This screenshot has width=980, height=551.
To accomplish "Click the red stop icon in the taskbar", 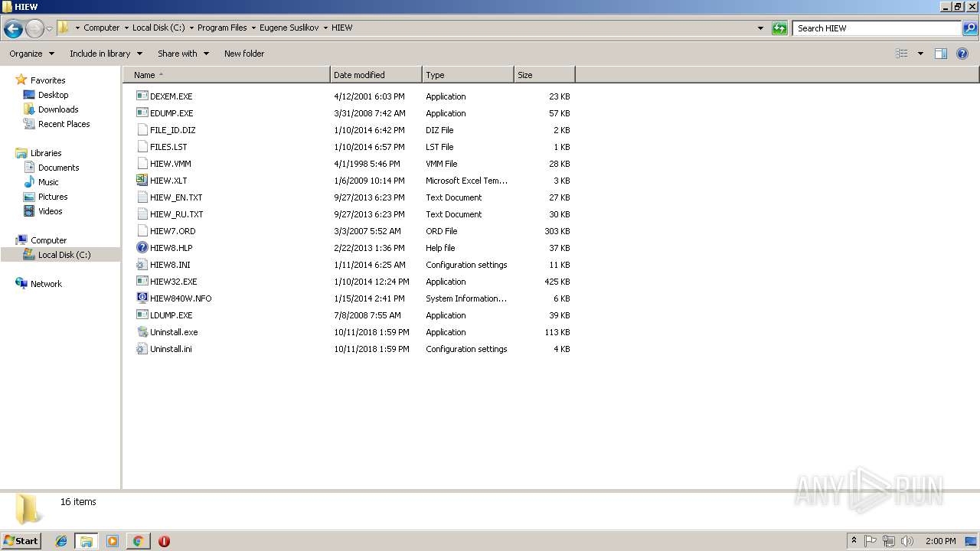I will pyautogui.click(x=164, y=541).
